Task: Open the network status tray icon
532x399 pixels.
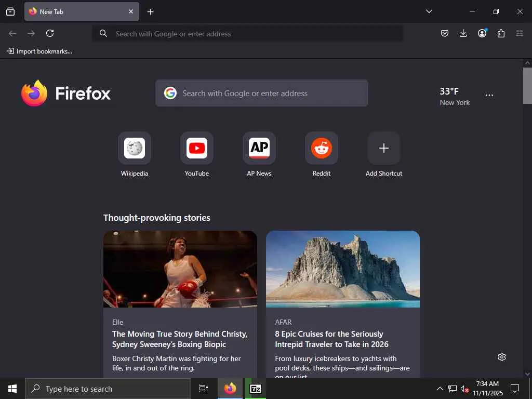Action: [453, 389]
